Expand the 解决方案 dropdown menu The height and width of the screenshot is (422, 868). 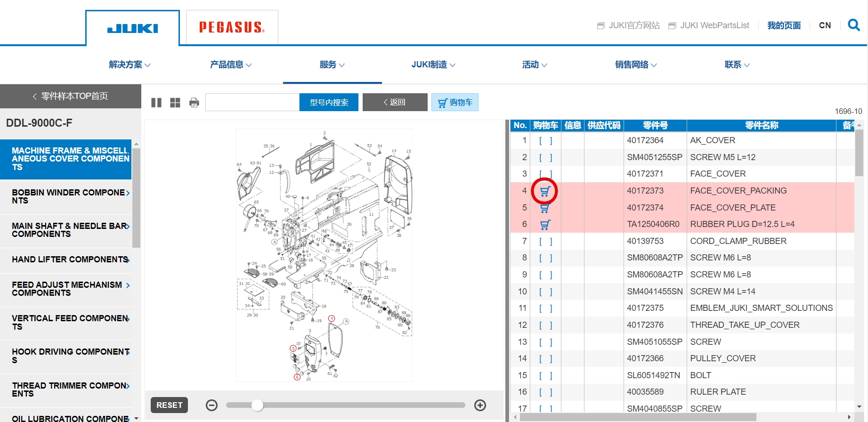[x=130, y=65]
